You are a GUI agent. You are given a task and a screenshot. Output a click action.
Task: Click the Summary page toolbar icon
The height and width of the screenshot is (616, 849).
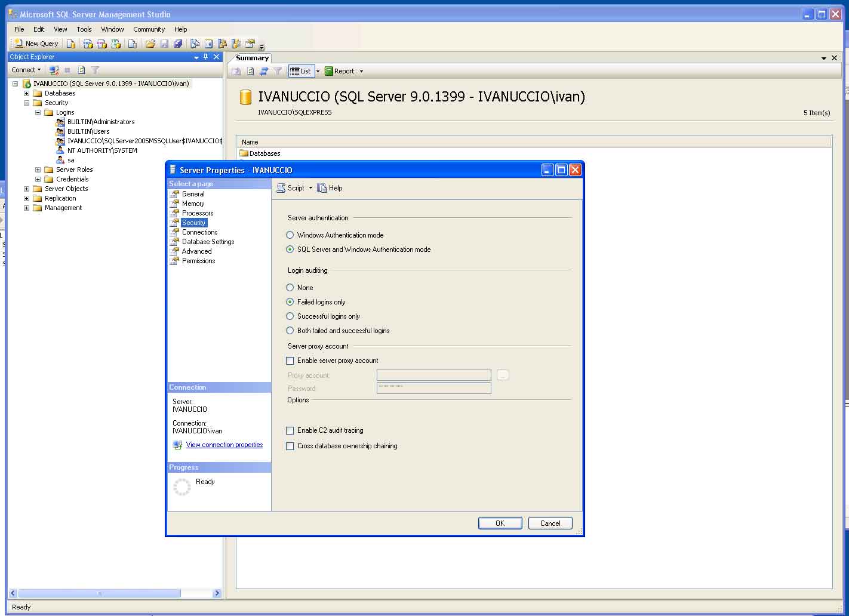pos(208,44)
